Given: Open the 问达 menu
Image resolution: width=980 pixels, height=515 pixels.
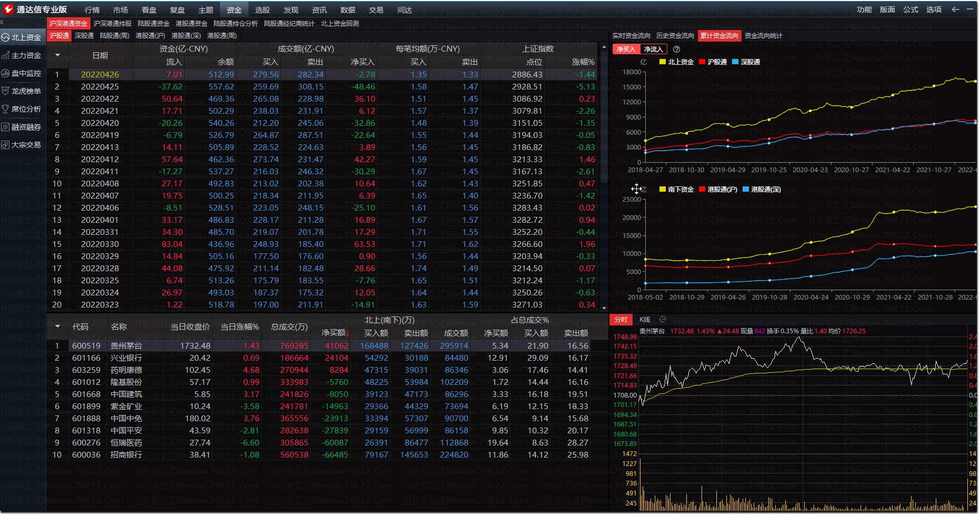Looking at the screenshot, I should pyautogui.click(x=405, y=10).
